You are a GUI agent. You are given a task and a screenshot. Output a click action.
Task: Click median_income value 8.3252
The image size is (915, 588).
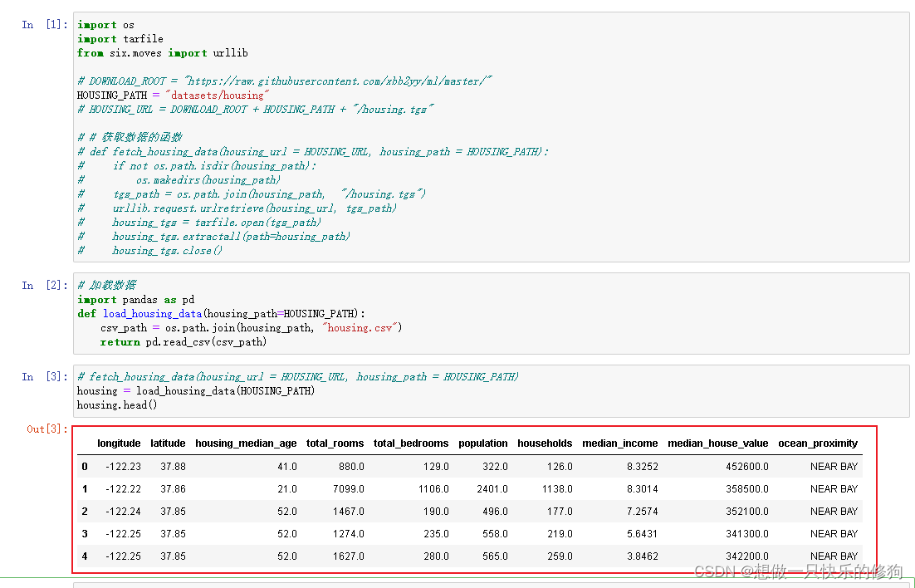point(643,467)
